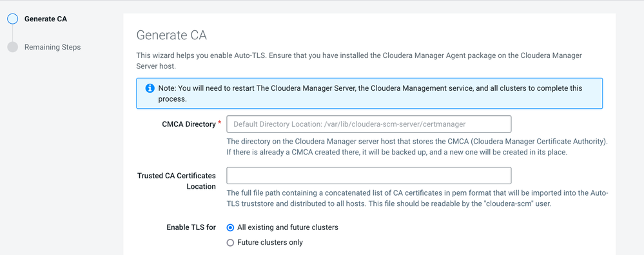
Task: Focus the Trusted CA Certificates Location field
Action: pos(369,175)
